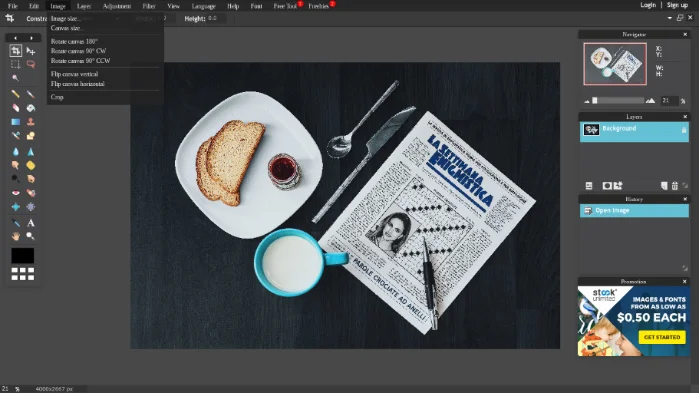699x393 pixels.
Task: Select the Gradient tool
Action: [16, 122]
